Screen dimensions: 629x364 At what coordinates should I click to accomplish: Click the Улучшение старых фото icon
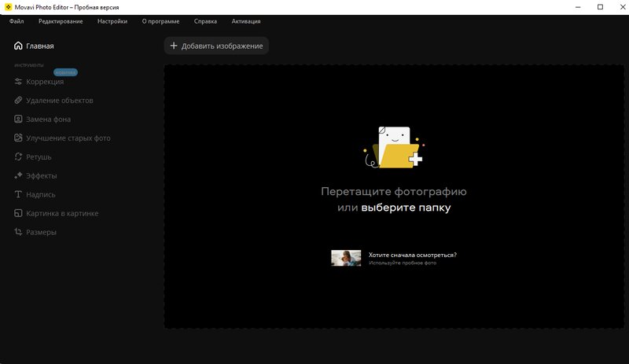click(18, 138)
